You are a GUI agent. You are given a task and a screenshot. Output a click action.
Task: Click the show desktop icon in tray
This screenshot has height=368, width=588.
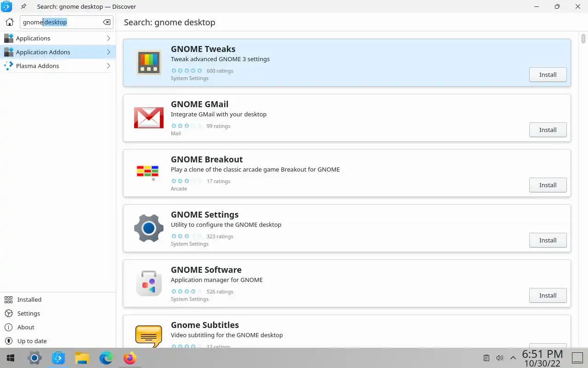pyautogui.click(x=578, y=358)
